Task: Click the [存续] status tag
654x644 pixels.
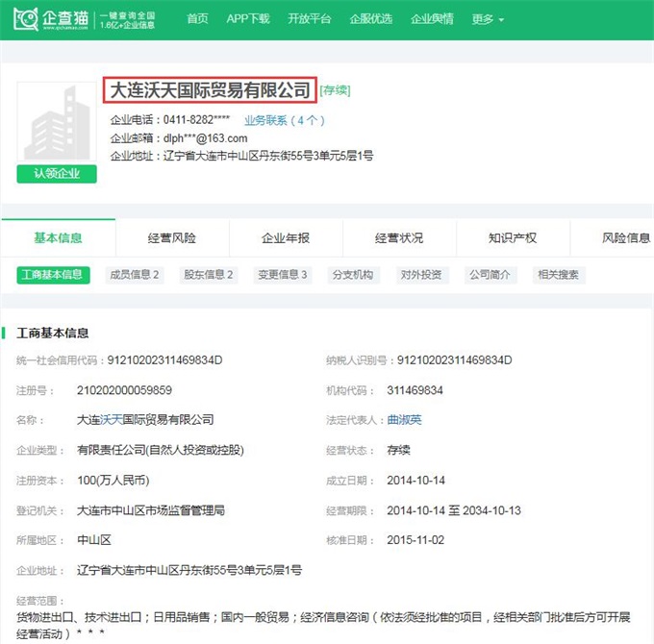Action: 335,90
